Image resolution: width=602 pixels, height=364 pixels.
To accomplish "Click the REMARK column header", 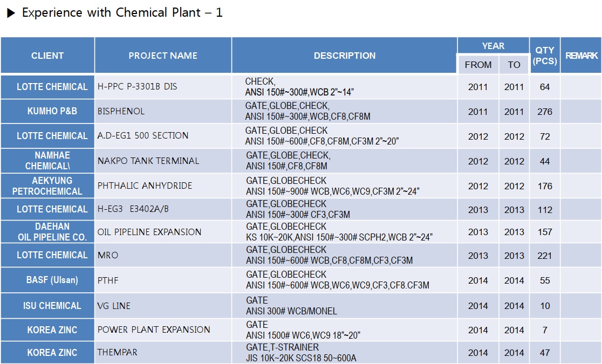I will (581, 56).
